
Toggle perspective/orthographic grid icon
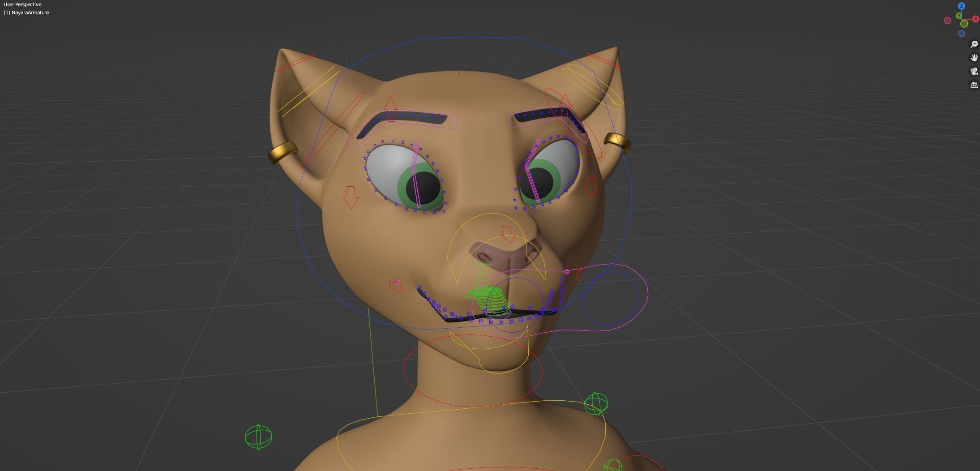[974, 85]
